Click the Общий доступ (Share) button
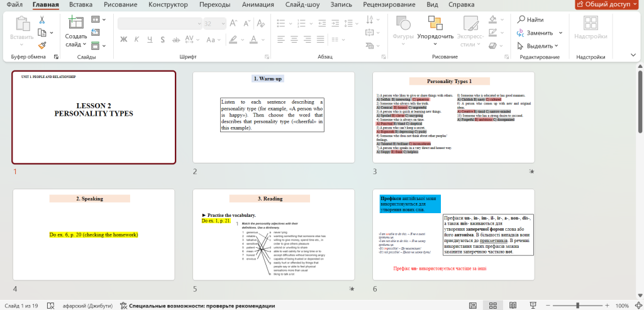Screen dimensions: 644x310 (608, 4)
